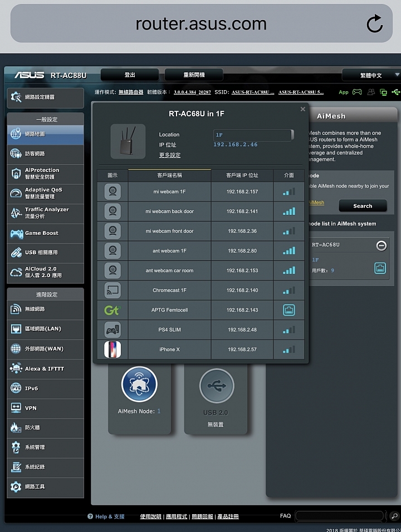Click the guest users status icon

[x=371, y=92]
